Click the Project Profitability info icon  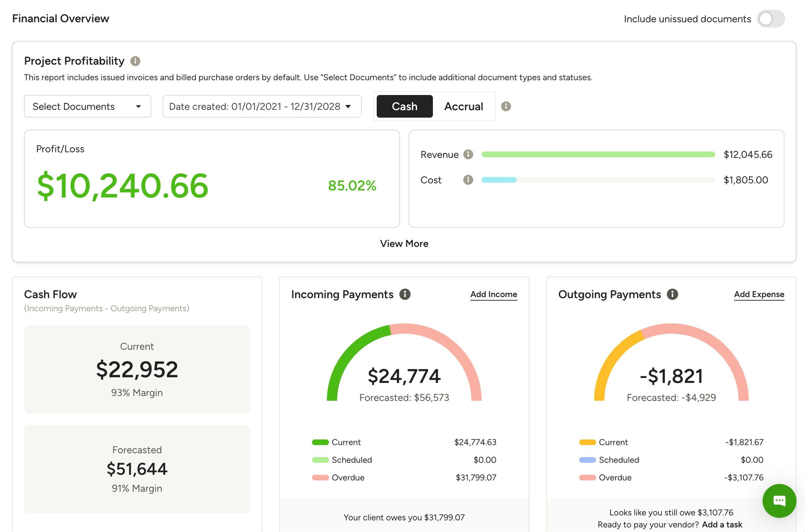[135, 61]
